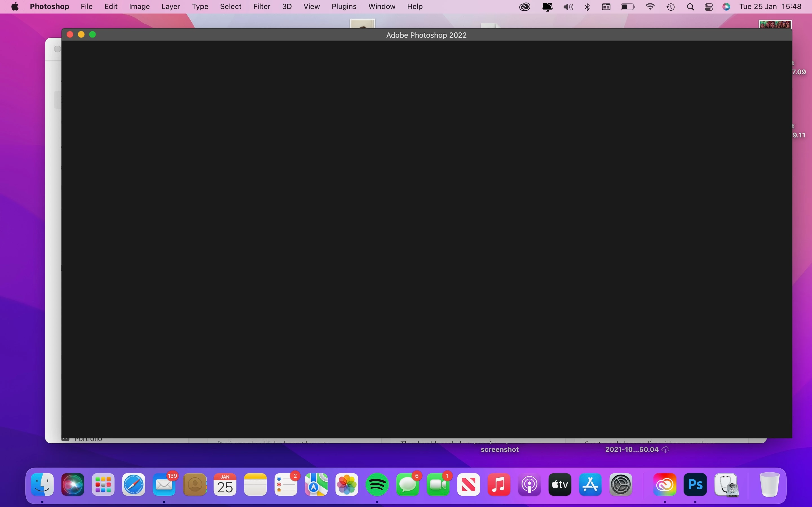Screen dimensions: 812x507
Task: Open the Trash in the Dock
Action: click(x=769, y=484)
